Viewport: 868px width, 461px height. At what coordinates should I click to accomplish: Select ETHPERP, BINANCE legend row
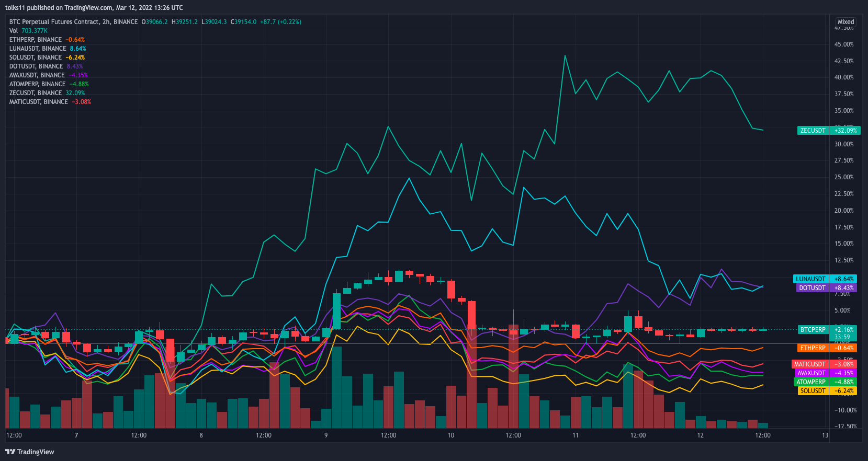(x=47, y=40)
